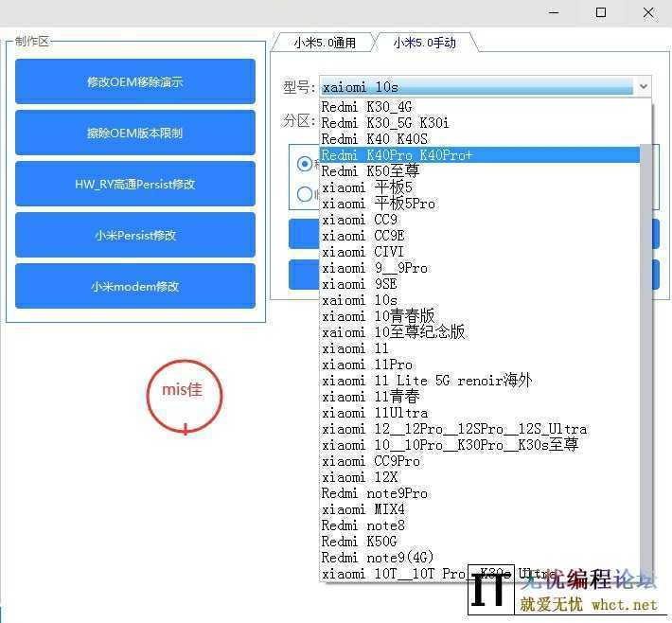Click the 小米modem修改 button
Screen dimensions: 672x623
[134, 286]
